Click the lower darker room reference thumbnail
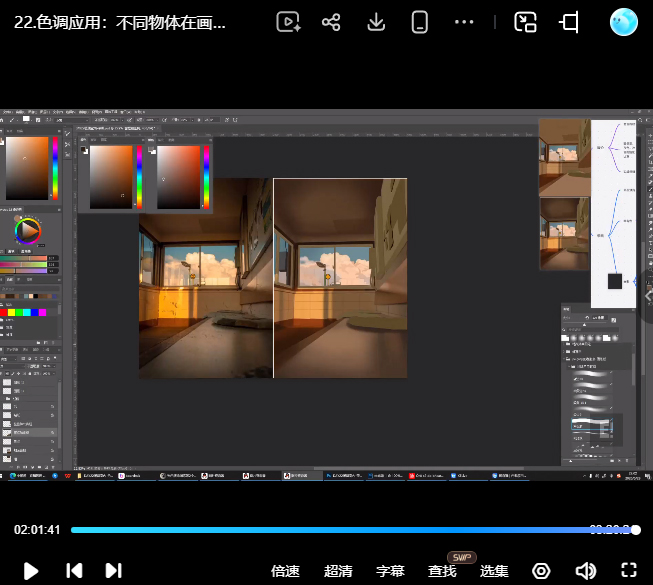This screenshot has height=585, width=653. tap(564, 234)
